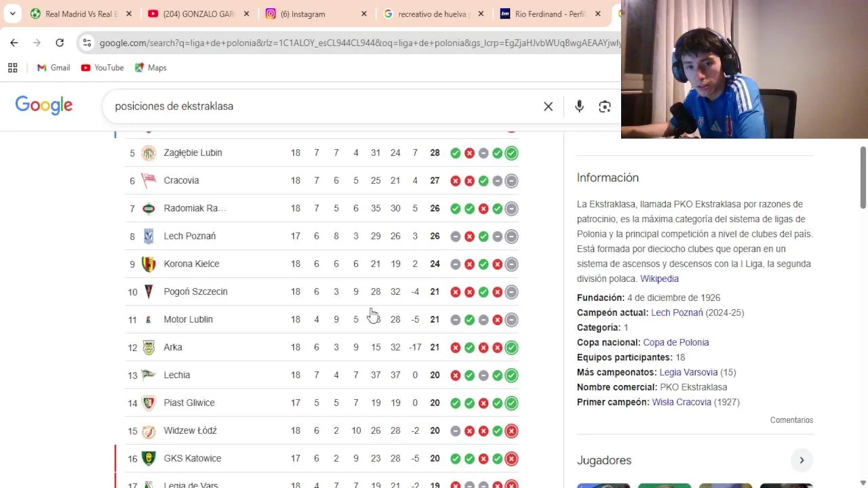Click the Widzew Łódź club crest
Screen dimensions: 868x488
(149, 430)
